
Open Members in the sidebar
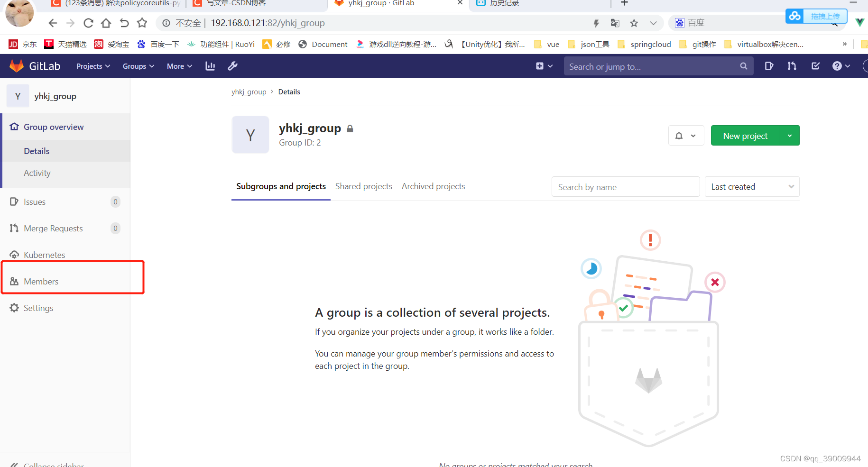pos(65,281)
